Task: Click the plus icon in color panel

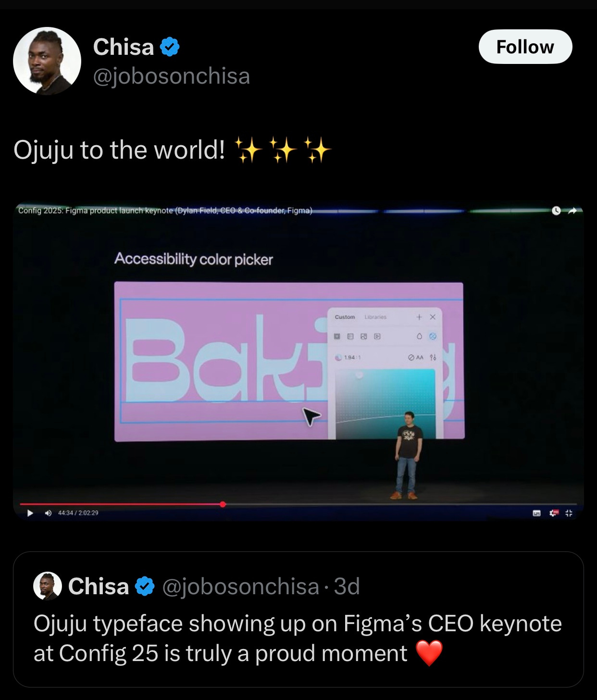Action: (419, 317)
